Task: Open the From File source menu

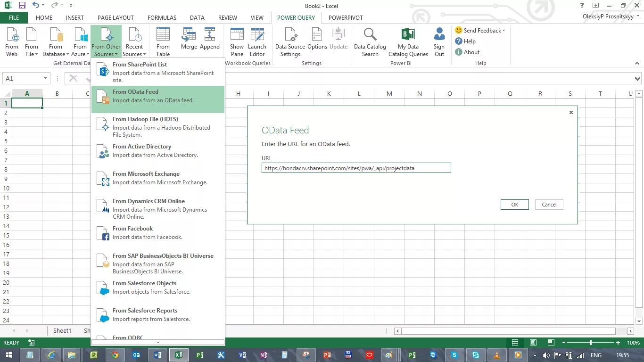Action: coord(32,42)
